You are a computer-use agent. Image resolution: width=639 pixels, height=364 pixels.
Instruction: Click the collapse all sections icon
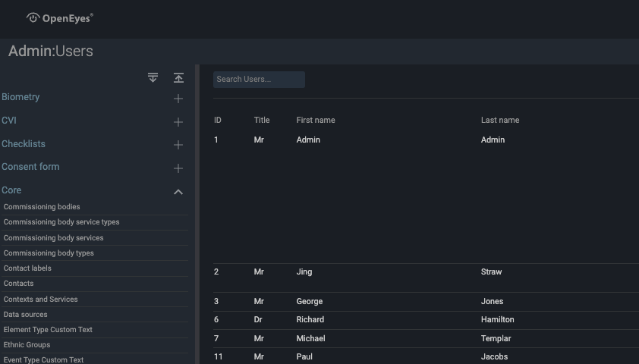pyautogui.click(x=178, y=77)
